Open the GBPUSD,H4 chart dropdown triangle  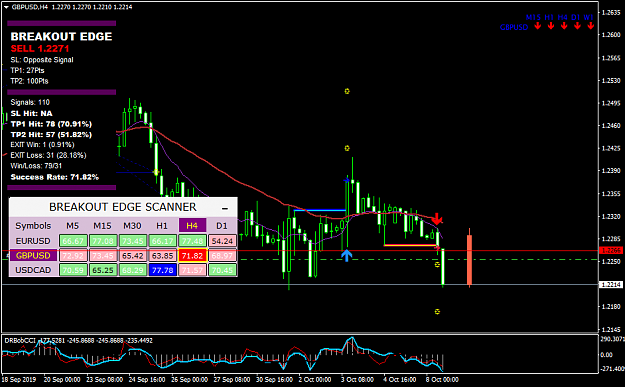[x=6, y=7]
